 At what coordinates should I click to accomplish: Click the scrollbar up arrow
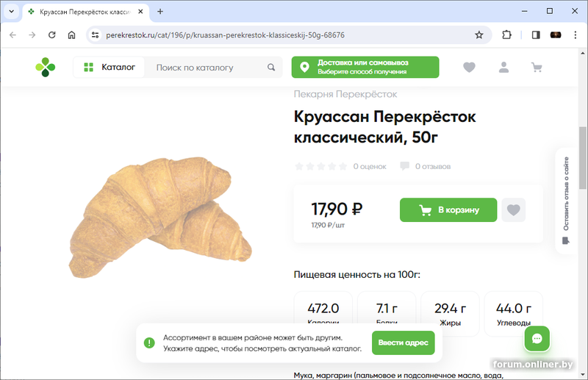(582, 53)
